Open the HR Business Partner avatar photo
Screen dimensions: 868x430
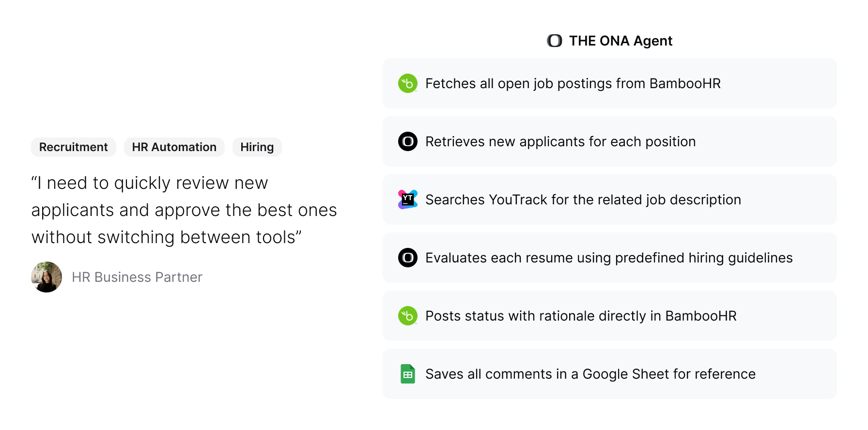pos(46,277)
